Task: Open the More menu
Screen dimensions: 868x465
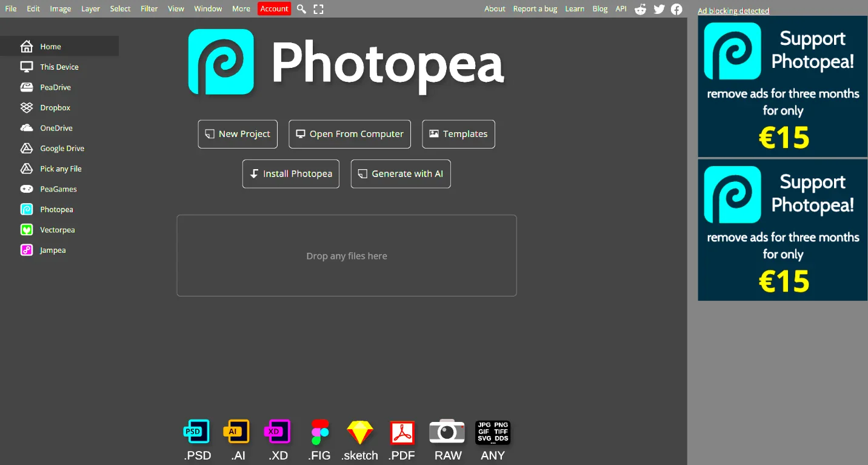Action: 241,9
